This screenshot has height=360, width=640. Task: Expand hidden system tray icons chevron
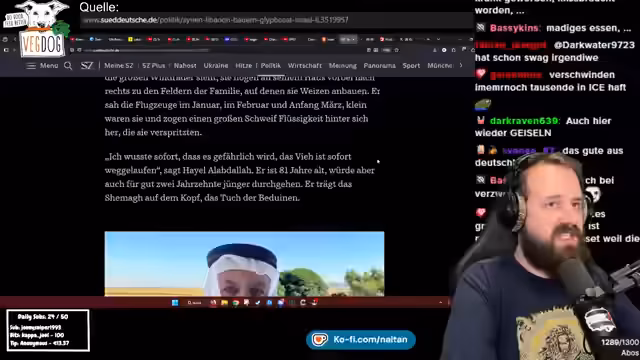(440, 302)
